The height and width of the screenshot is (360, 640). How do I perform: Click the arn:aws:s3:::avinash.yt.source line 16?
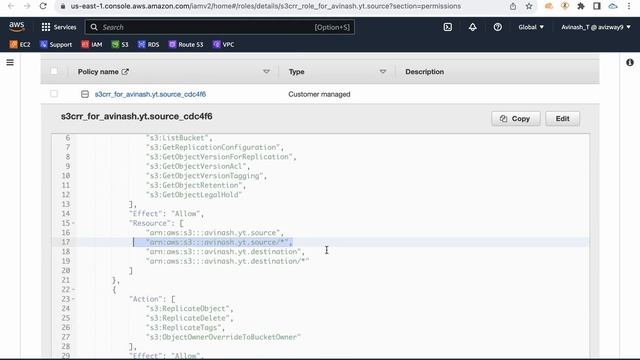(214, 233)
